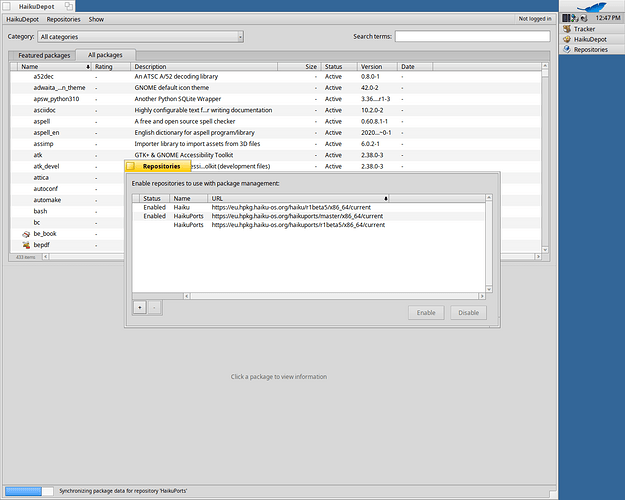This screenshot has width=625, height=500.
Task: Sort packages by Description column header
Action: (x=204, y=67)
